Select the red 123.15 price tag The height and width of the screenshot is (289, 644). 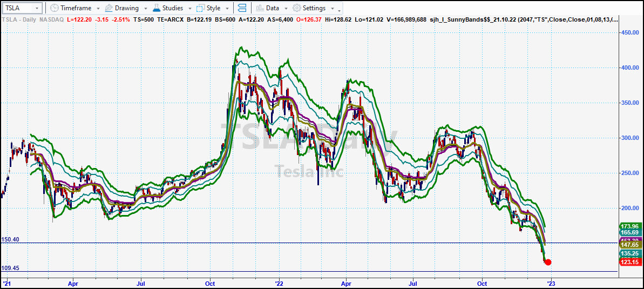click(631, 262)
